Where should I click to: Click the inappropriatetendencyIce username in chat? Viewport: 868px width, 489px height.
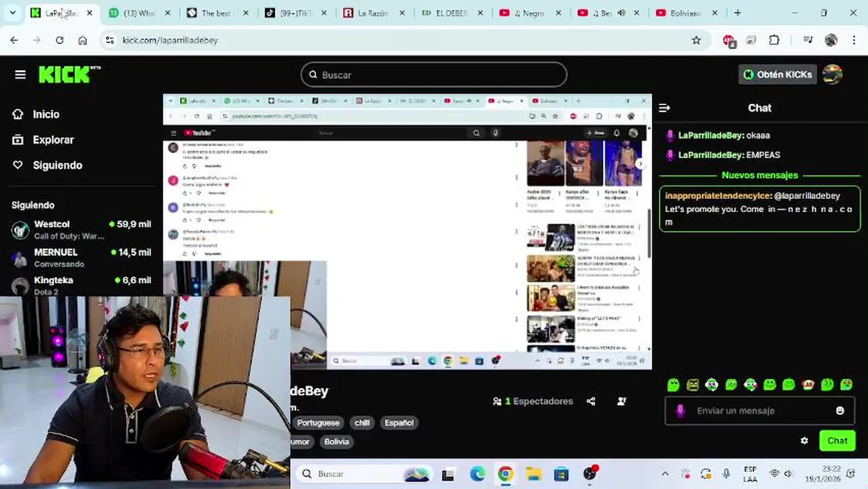pyautogui.click(x=717, y=196)
